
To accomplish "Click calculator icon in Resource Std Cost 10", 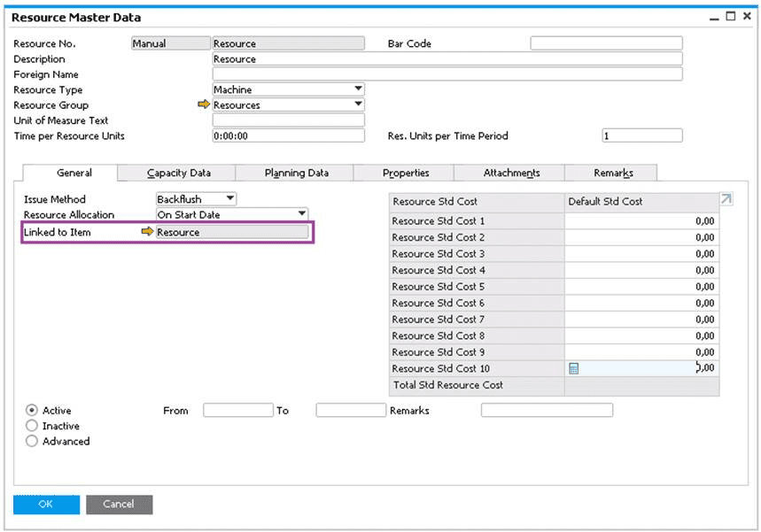I will tap(574, 369).
